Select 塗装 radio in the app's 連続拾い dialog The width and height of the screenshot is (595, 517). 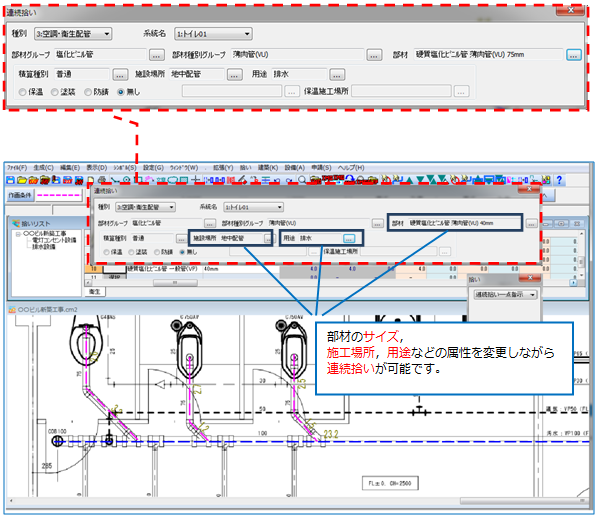coord(131,252)
